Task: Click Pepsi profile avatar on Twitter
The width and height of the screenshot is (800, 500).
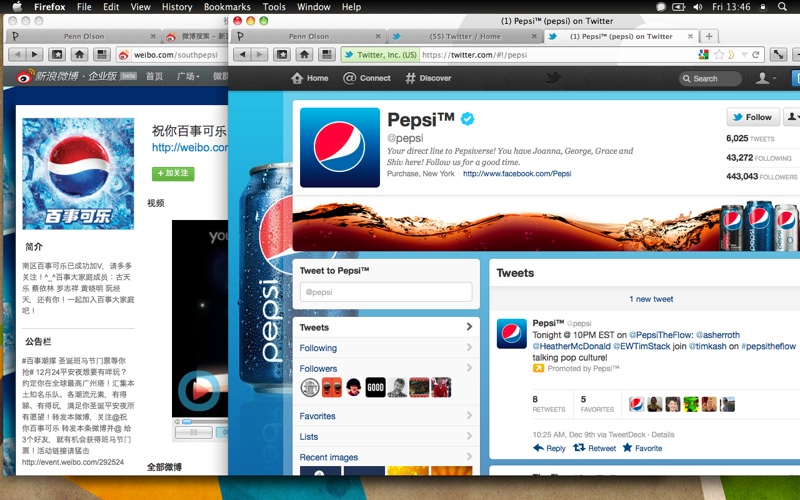Action: (340, 147)
